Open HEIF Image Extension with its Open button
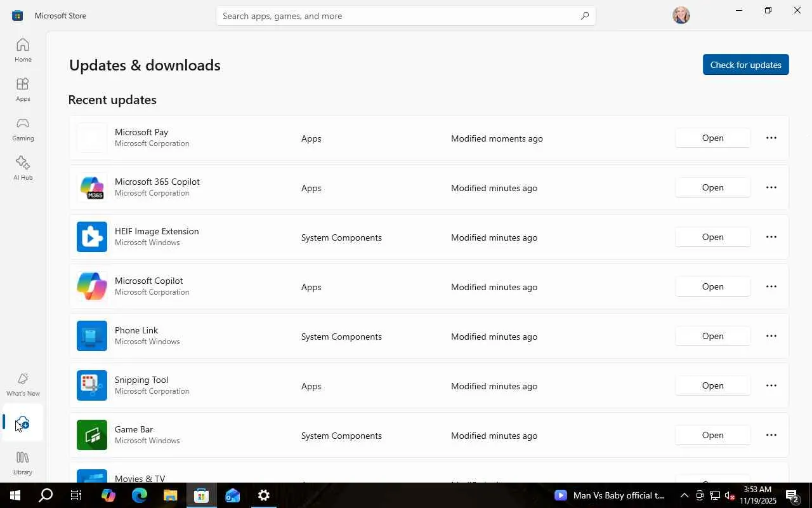The height and width of the screenshot is (508, 812). click(x=713, y=237)
